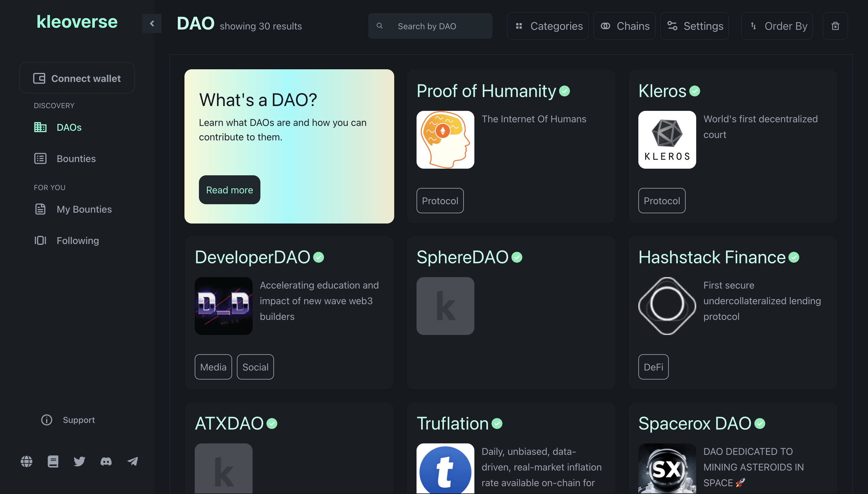Click the Proof of Humanity head logo
Screen dimensions: 868x494
tap(445, 140)
